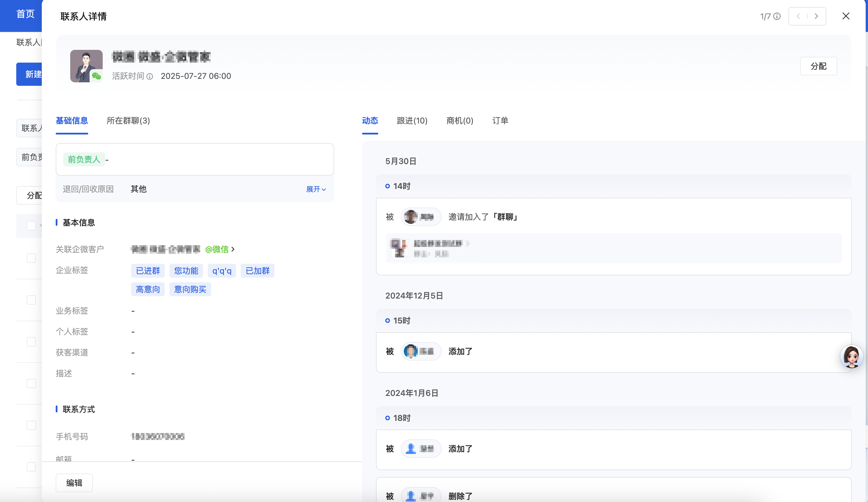
Task: Tick the select-all checkbox in background table header
Action: coord(31,226)
